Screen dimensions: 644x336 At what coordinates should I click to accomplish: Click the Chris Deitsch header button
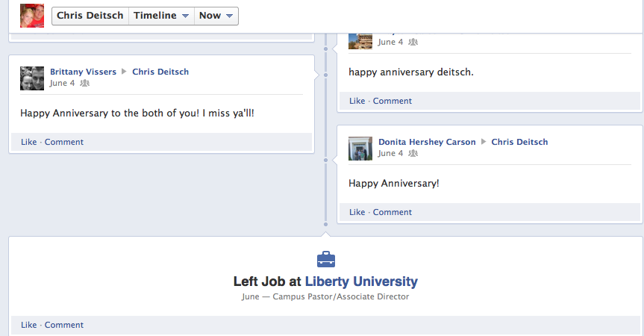click(90, 16)
